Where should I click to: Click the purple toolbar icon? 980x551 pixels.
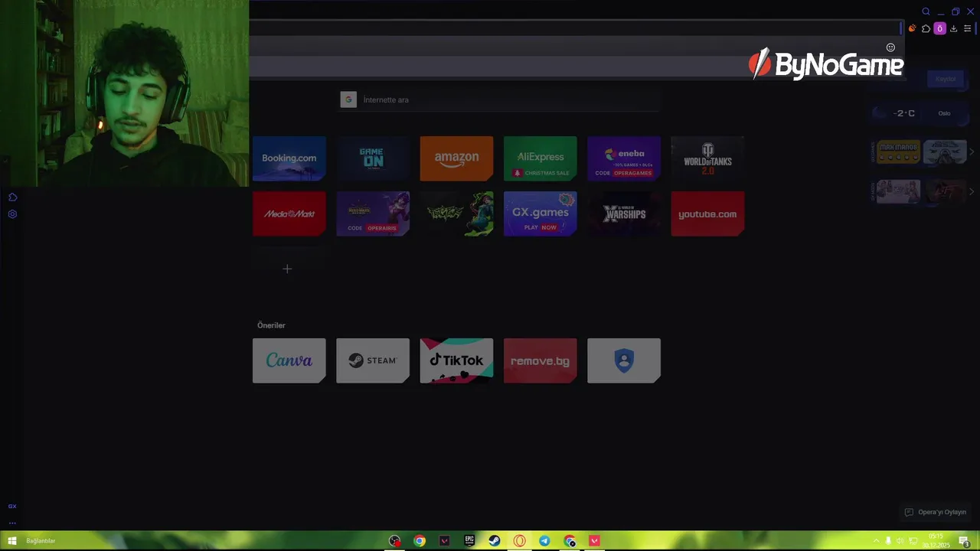point(939,28)
